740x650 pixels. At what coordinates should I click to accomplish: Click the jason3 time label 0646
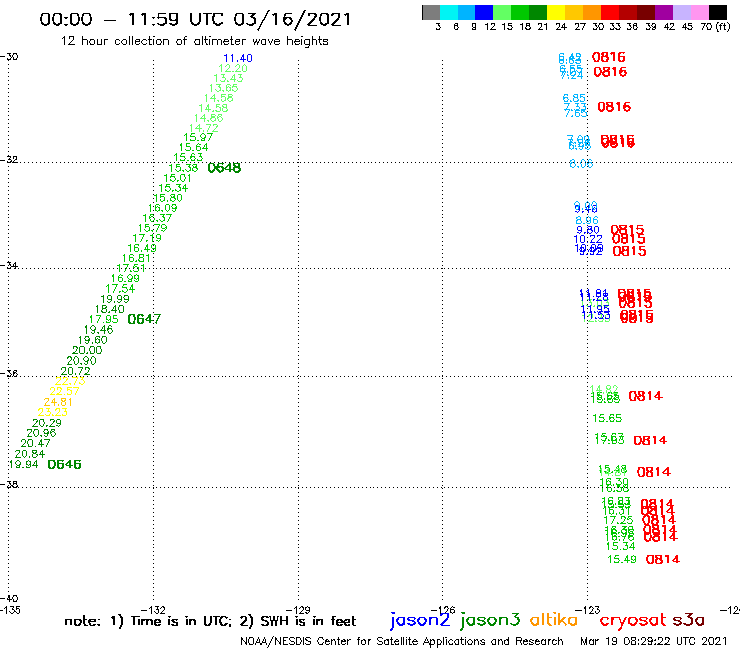click(x=64, y=464)
